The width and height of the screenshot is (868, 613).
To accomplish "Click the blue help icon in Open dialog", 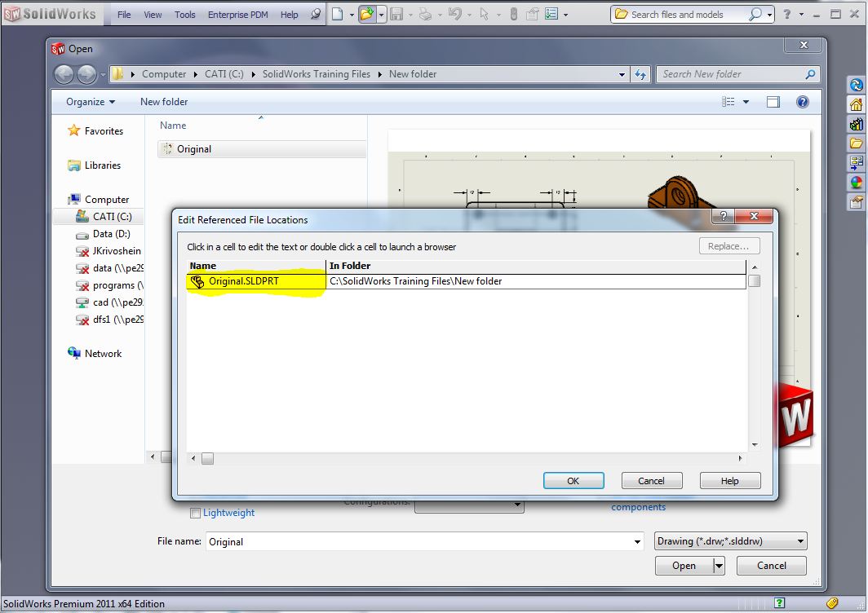I will click(x=802, y=102).
